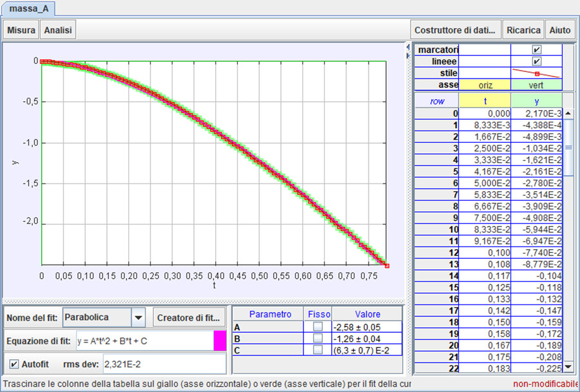Check the Fisso box for parameter A
Screen dimensions: 580x392
317,326
